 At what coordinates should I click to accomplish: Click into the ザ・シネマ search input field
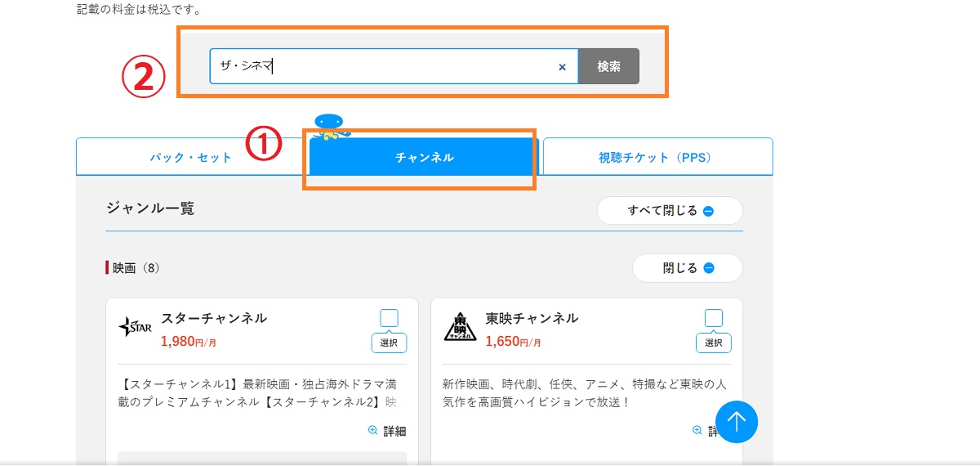[394, 66]
